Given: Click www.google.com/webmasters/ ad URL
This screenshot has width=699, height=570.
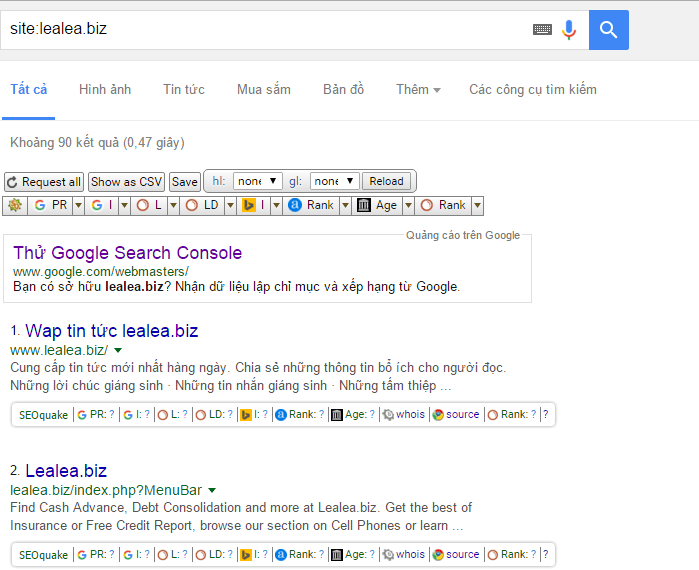Looking at the screenshot, I should [x=101, y=272].
